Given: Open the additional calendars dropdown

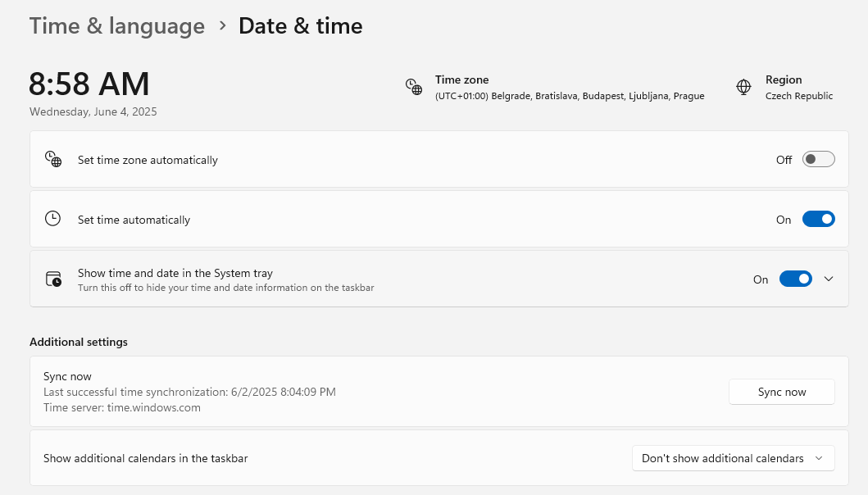Looking at the screenshot, I should point(732,458).
